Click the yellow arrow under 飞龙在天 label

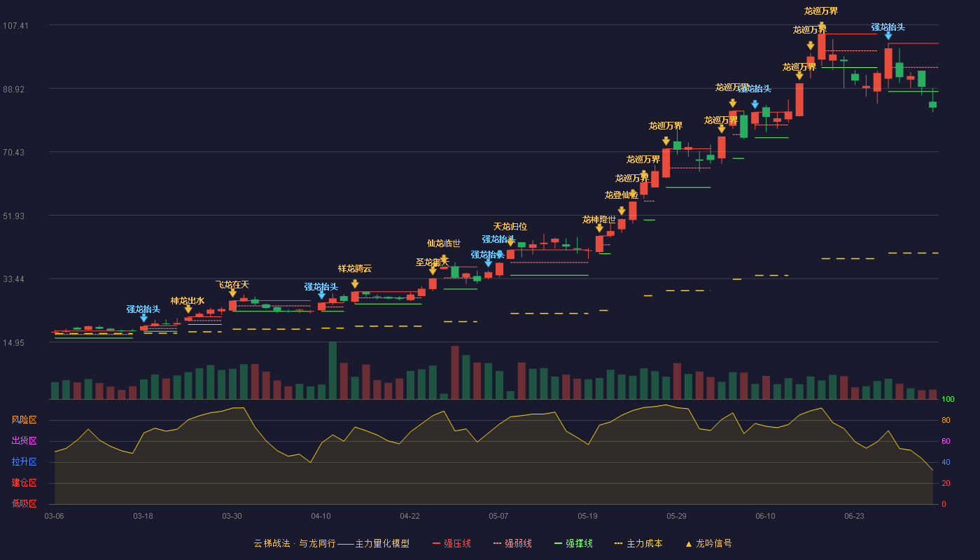[232, 293]
